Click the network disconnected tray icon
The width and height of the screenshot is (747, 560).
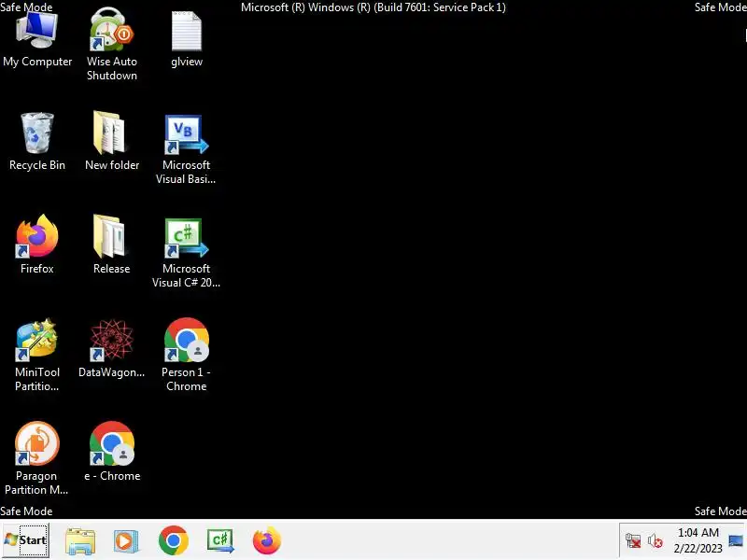pos(633,541)
